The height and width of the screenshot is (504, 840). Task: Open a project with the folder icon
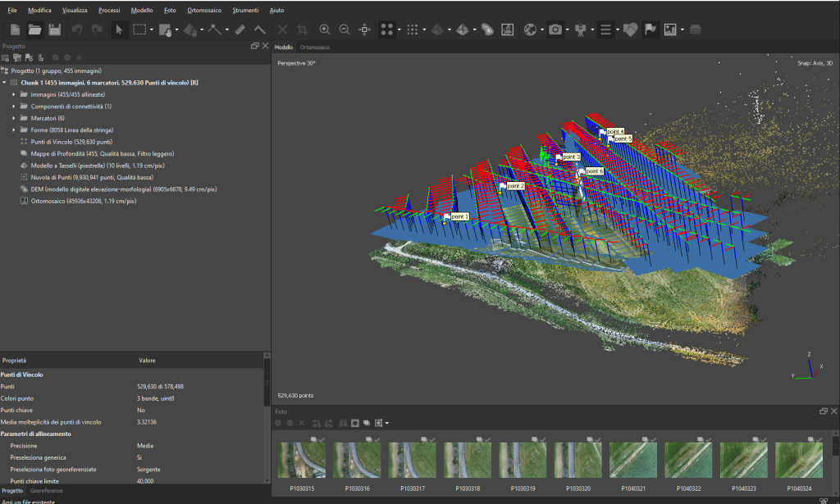coord(34,30)
